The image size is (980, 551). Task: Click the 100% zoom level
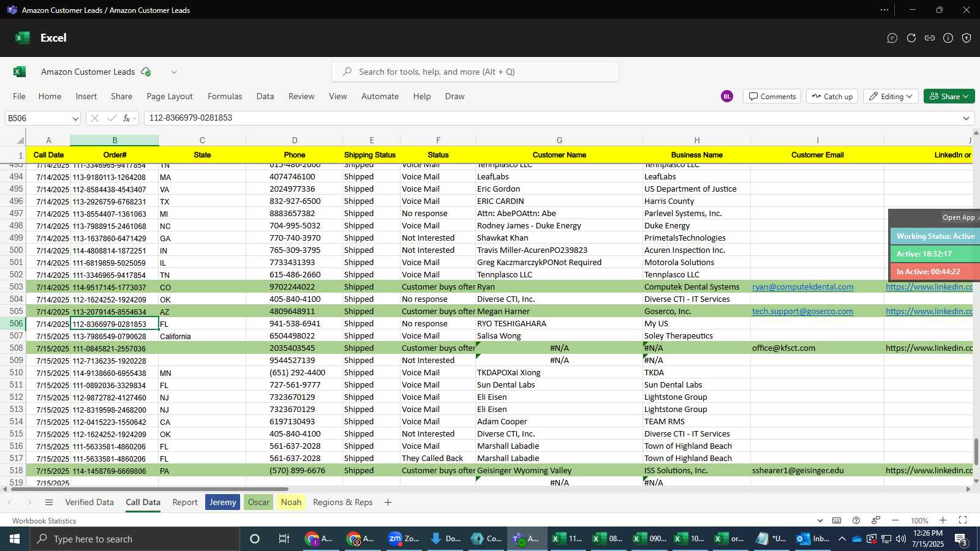919,520
